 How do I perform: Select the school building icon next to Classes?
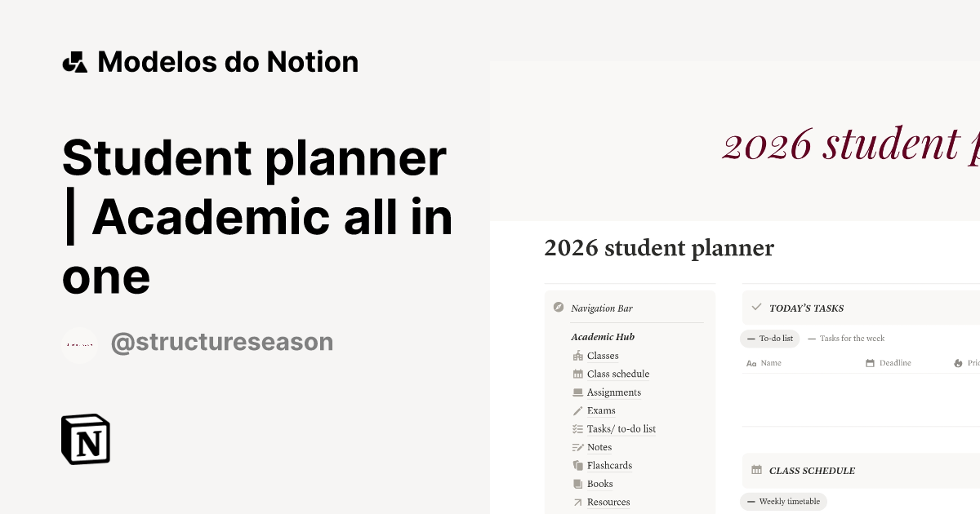[577, 355]
